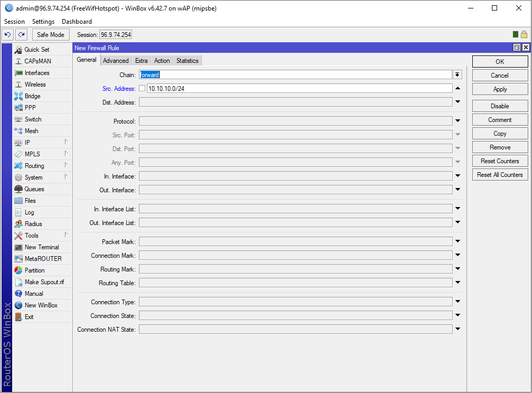
Task: Click the green load indicator icon
Action: click(516, 34)
